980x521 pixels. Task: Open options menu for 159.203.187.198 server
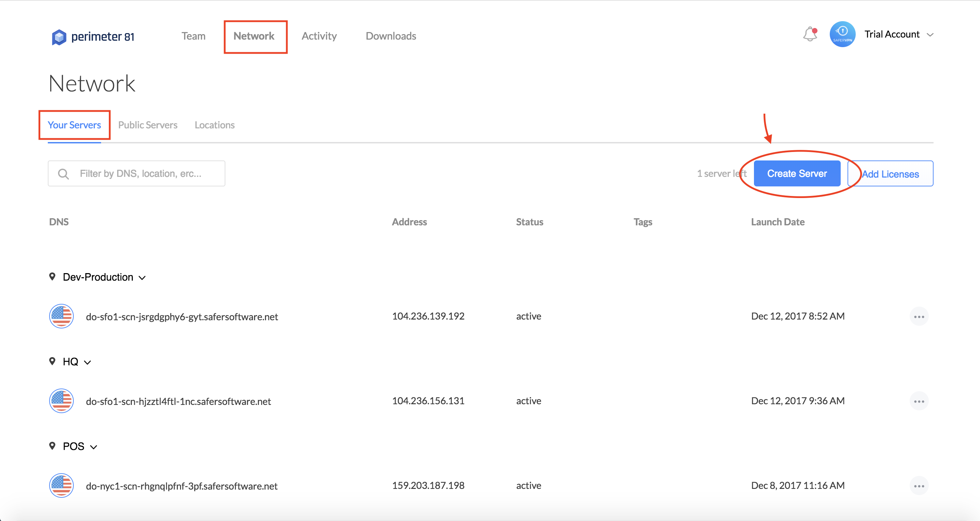[x=919, y=485]
